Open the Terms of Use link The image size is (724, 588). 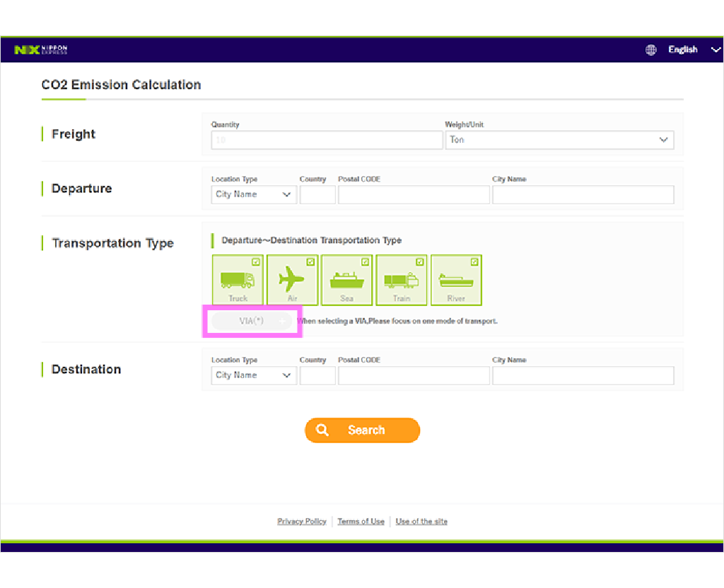[361, 522]
